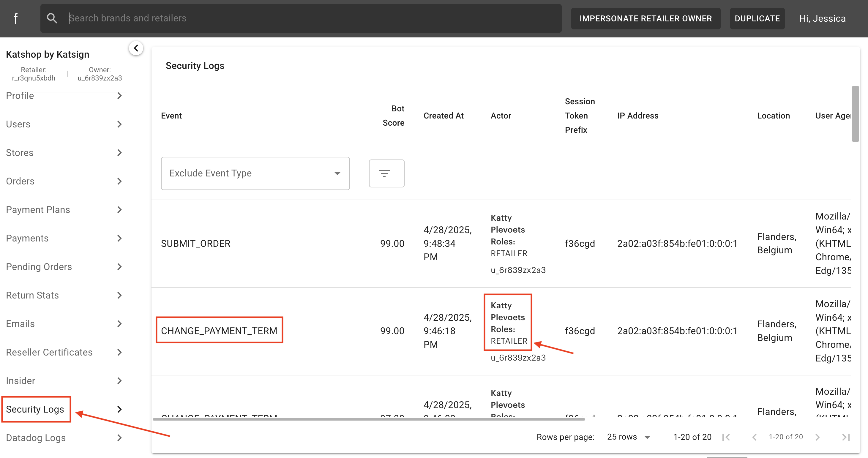Go to last page pagination icon

(846, 437)
